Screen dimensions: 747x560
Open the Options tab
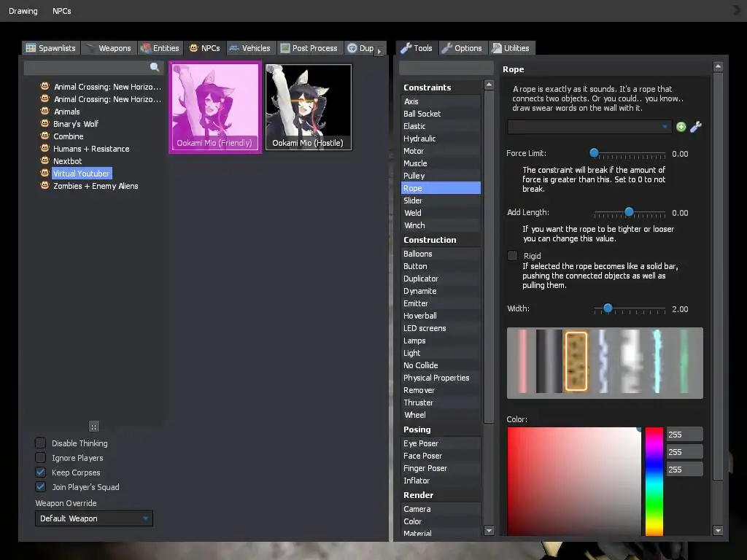(x=462, y=48)
